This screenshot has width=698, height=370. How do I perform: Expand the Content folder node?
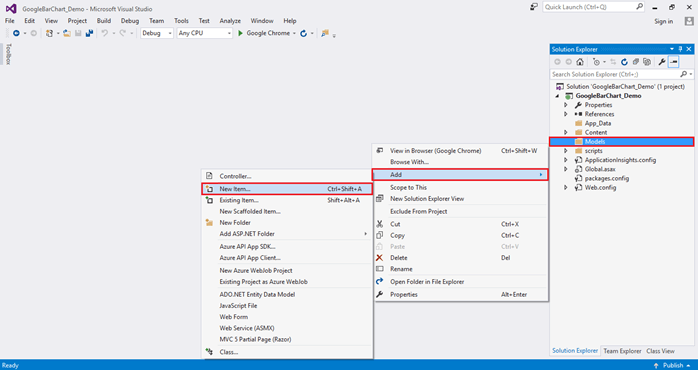point(566,133)
